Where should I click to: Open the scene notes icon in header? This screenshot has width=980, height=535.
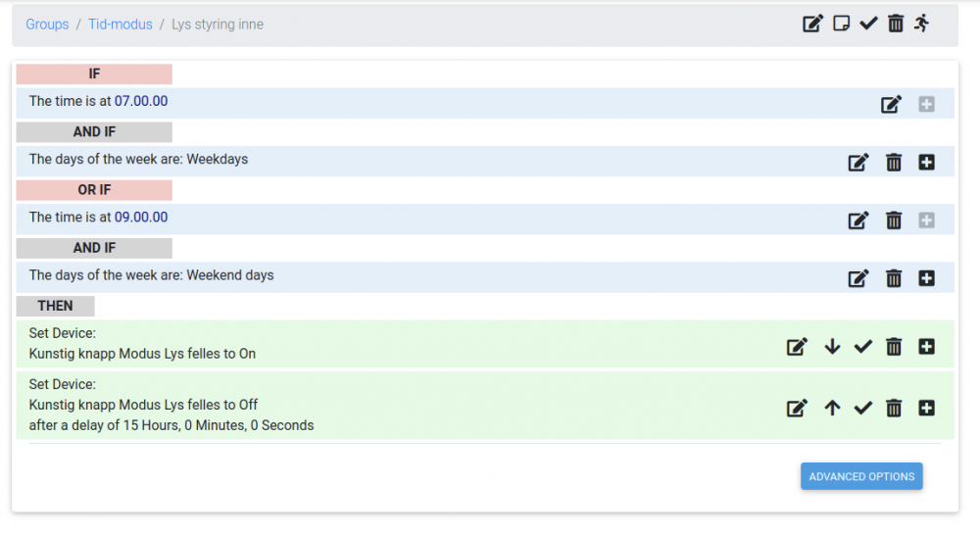[x=841, y=24]
